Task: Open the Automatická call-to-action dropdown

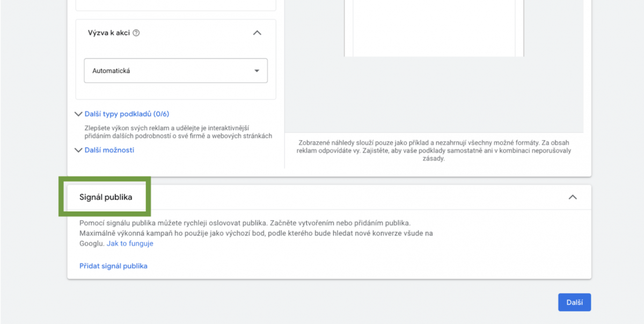Action: coord(175,70)
